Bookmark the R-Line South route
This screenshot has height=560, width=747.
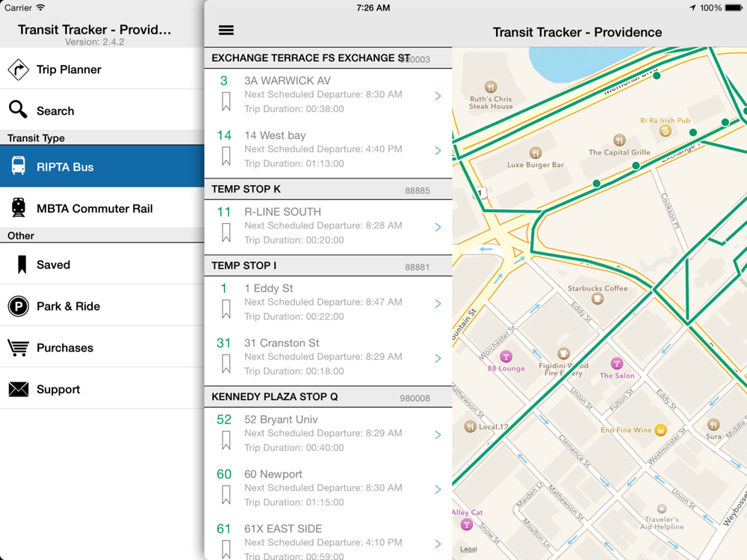tap(226, 233)
